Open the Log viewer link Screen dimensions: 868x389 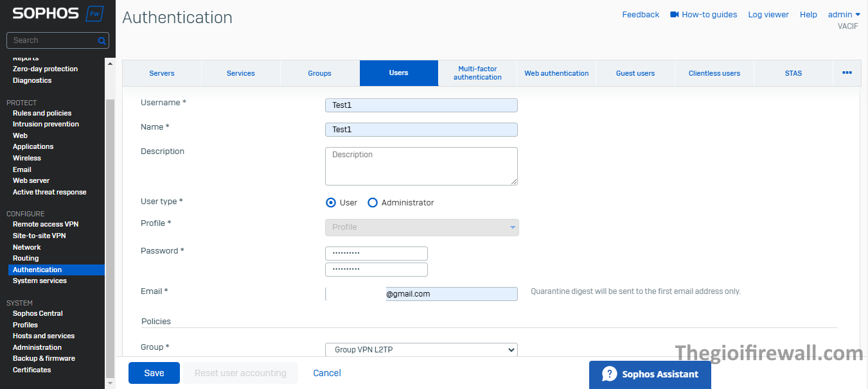[x=768, y=14]
